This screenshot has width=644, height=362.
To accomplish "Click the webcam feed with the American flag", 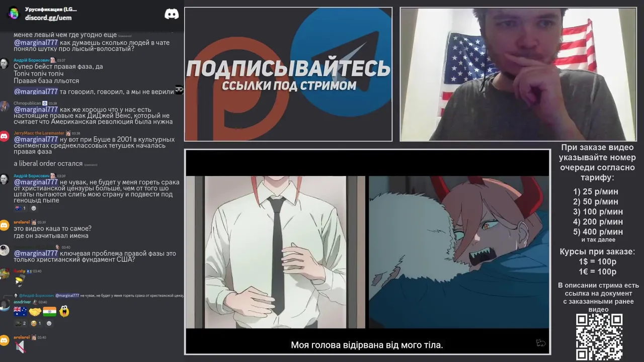I will (518, 74).
